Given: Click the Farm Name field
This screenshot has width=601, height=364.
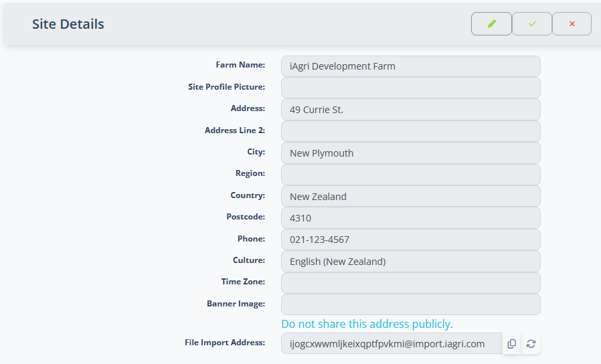Looking at the screenshot, I should tap(410, 66).
